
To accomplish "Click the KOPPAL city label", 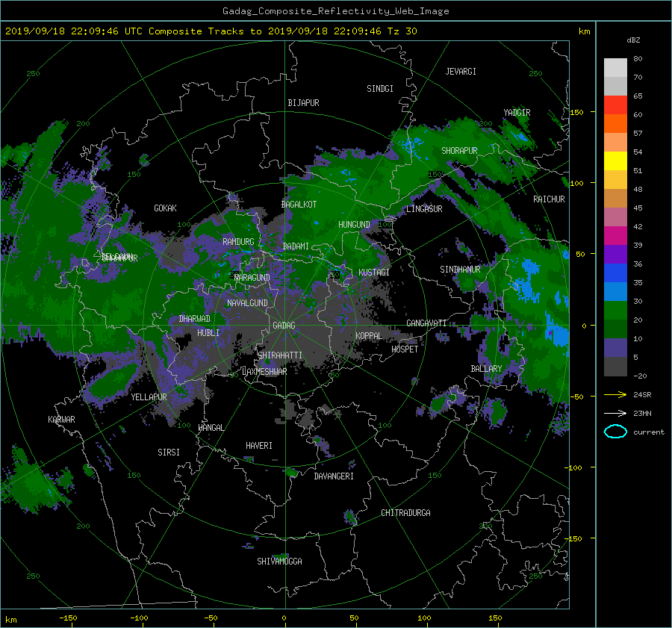I will [369, 336].
